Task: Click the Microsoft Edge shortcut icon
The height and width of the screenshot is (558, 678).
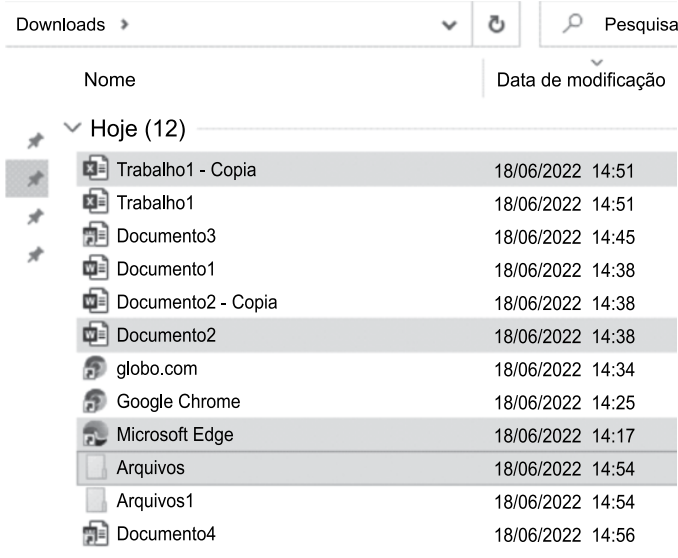Action: 95,434
